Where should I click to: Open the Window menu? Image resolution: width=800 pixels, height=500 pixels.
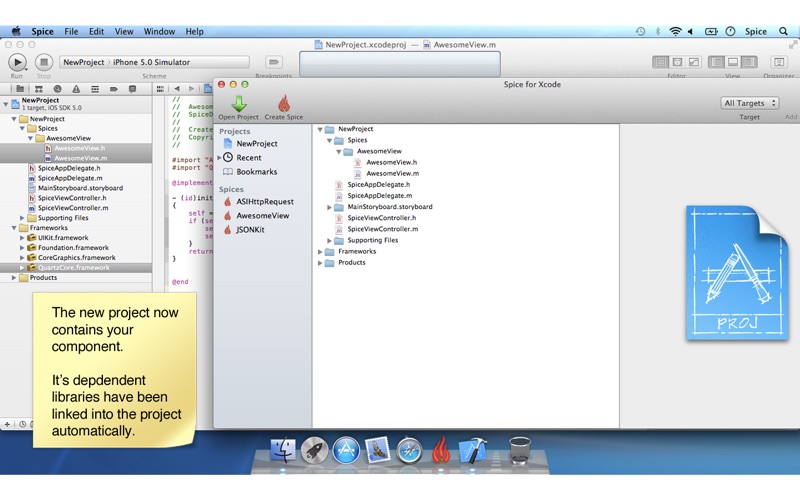click(159, 32)
